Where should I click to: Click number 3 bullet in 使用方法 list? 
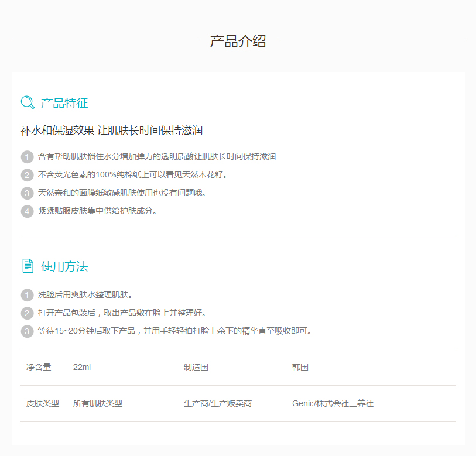click(27, 331)
